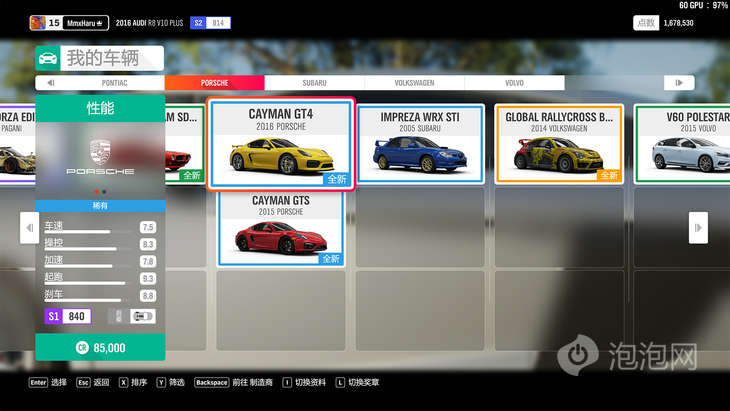The image size is (730, 411).
Task: Click the 全新 new tag on Cayman GT4
Action: pyautogui.click(x=337, y=179)
